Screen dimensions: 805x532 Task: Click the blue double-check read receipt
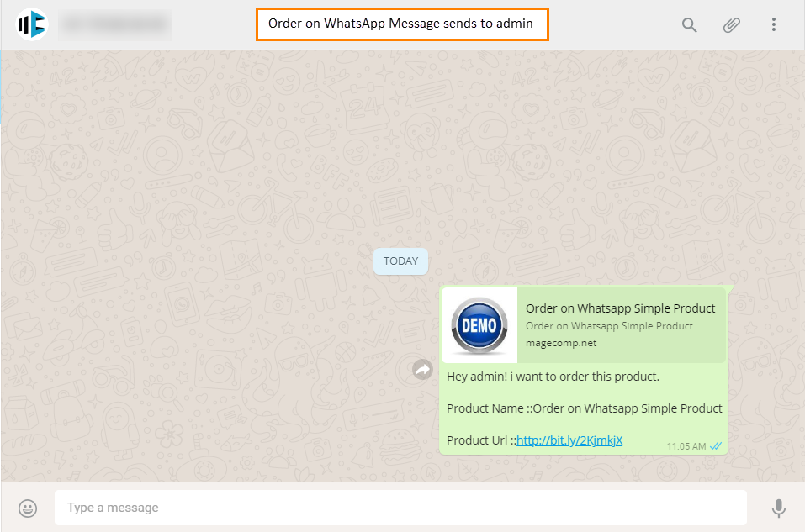coord(716,446)
